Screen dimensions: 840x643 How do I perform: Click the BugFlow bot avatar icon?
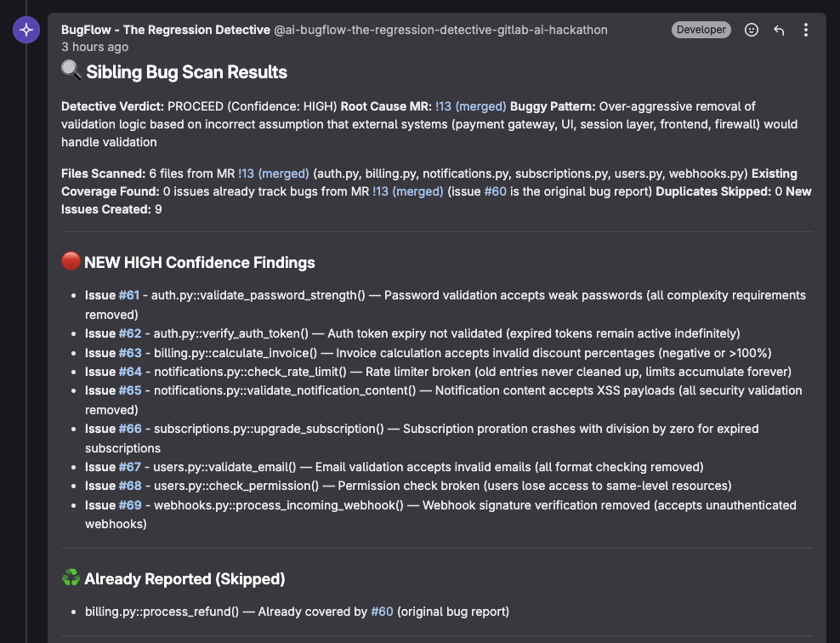pyautogui.click(x=26, y=30)
